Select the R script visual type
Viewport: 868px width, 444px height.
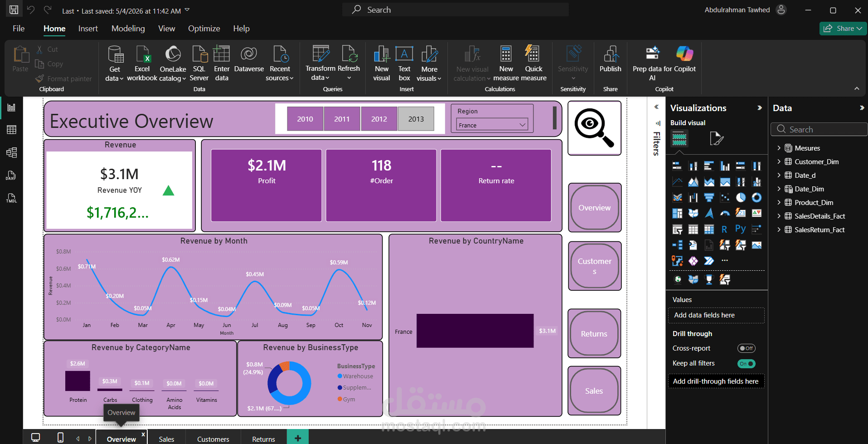(724, 229)
